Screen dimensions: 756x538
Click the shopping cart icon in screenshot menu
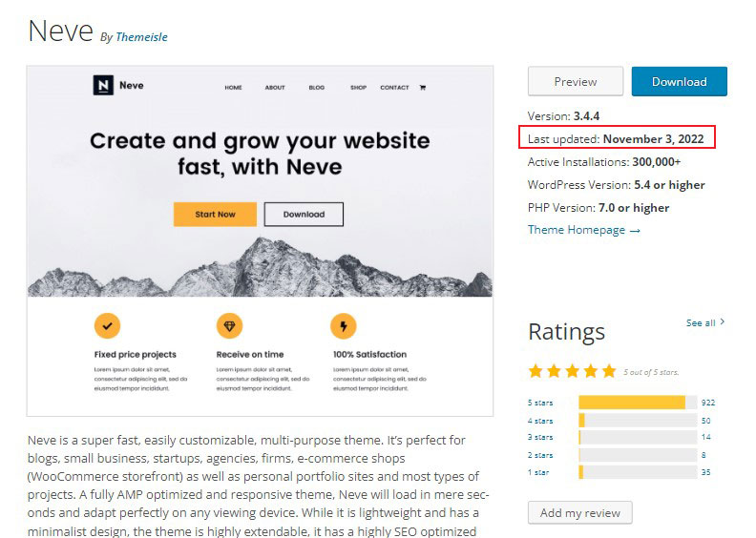tap(422, 88)
